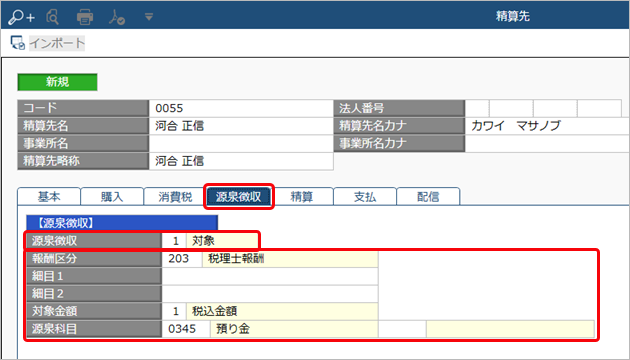Click the empty 事業所名カナ field
The width and height of the screenshot is (630, 360).
click(x=547, y=143)
